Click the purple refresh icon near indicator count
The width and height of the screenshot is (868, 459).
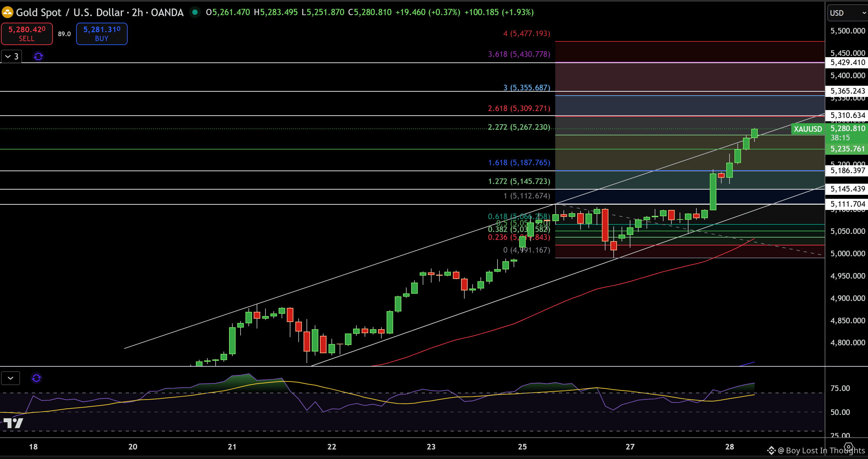point(38,56)
